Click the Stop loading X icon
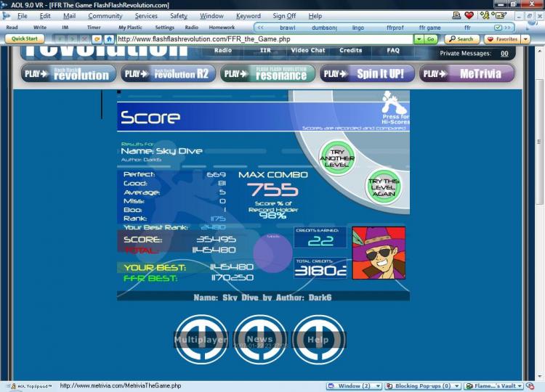 point(84,39)
